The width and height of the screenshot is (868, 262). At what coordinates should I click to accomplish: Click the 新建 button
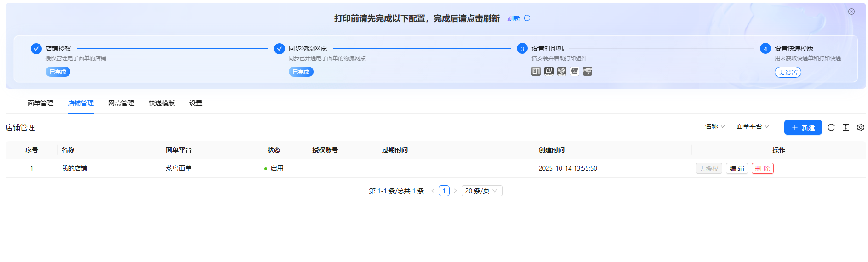[x=803, y=127]
